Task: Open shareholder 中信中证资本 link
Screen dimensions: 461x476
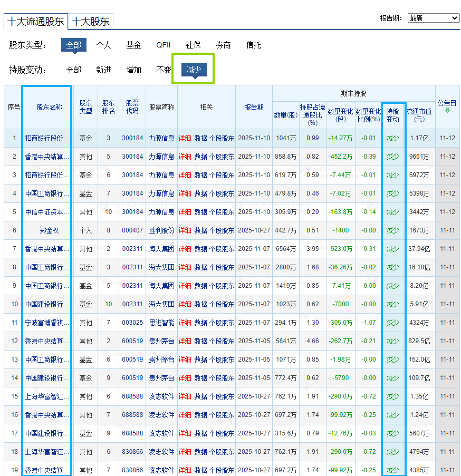Action: tap(47, 212)
